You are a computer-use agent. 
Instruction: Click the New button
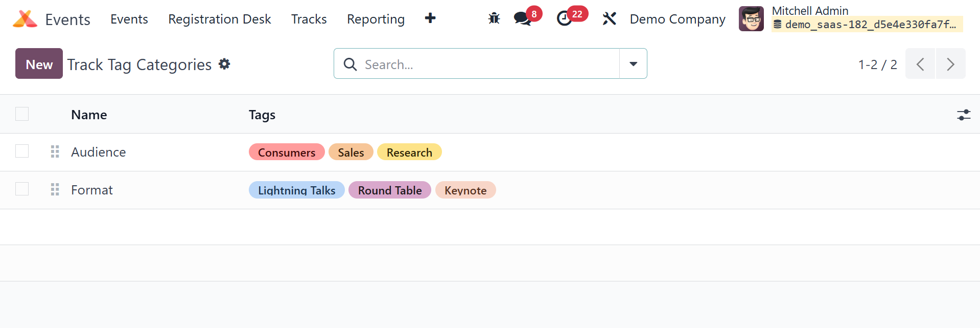[x=39, y=64]
